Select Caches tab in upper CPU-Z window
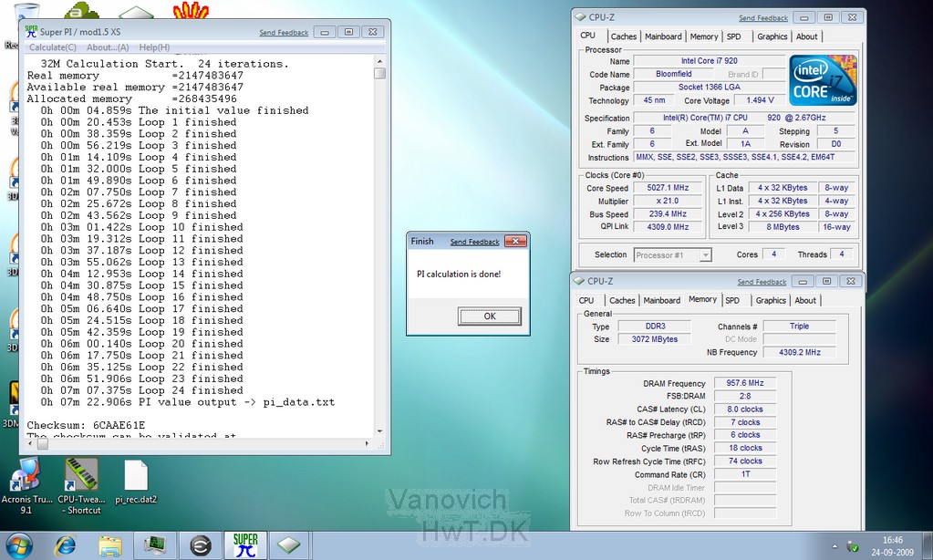The width and height of the screenshot is (933, 560). pyautogui.click(x=624, y=36)
